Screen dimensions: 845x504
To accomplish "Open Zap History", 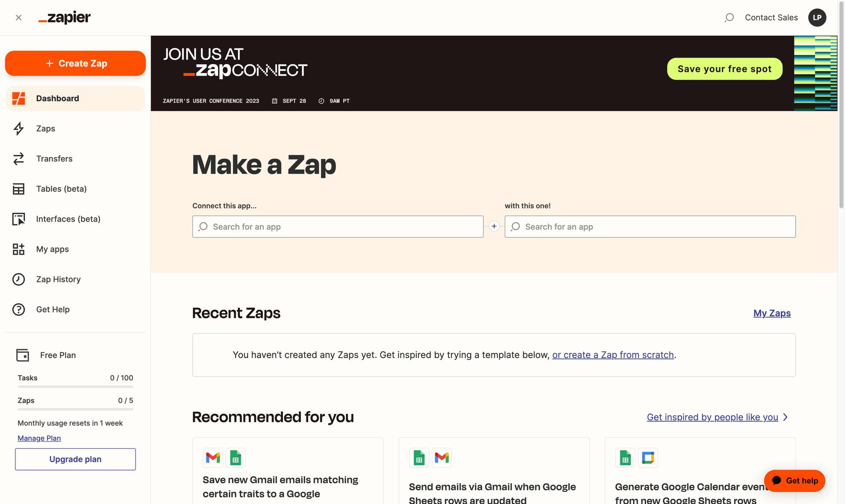I will point(58,279).
